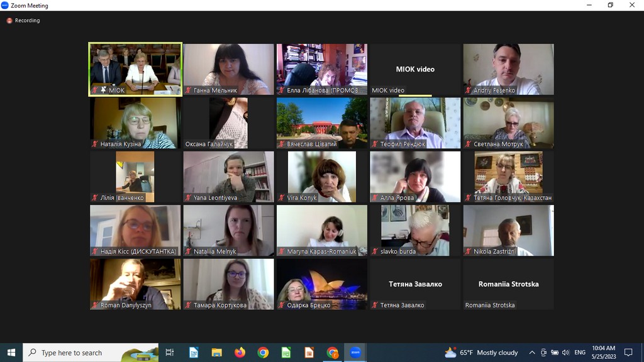Click the Romaniia Strotska participant tile

pyautogui.click(x=508, y=284)
